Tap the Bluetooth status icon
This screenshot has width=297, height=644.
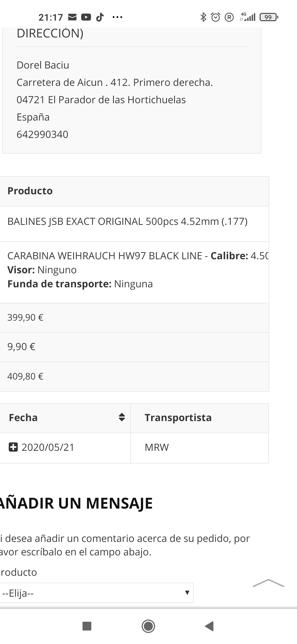203,17
